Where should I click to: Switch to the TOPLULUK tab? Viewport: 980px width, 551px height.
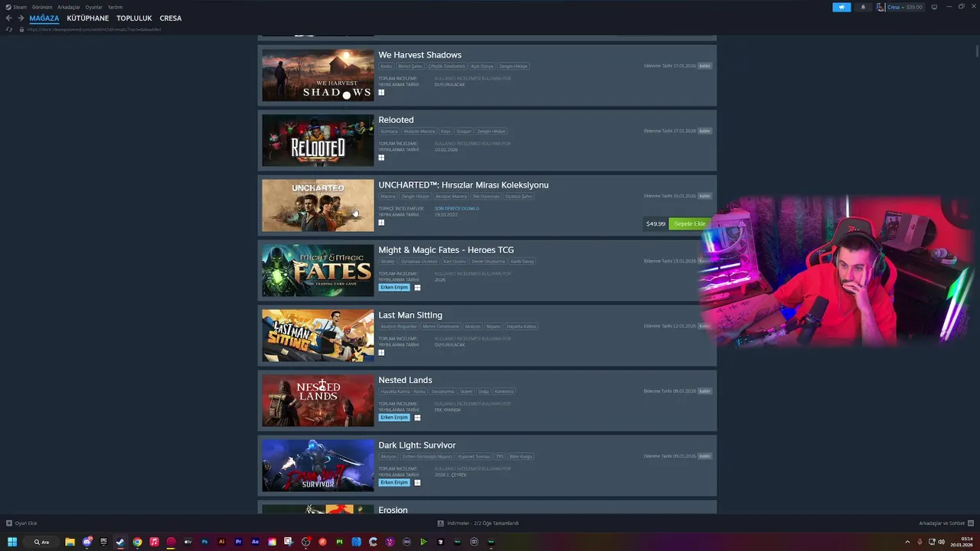click(x=134, y=18)
